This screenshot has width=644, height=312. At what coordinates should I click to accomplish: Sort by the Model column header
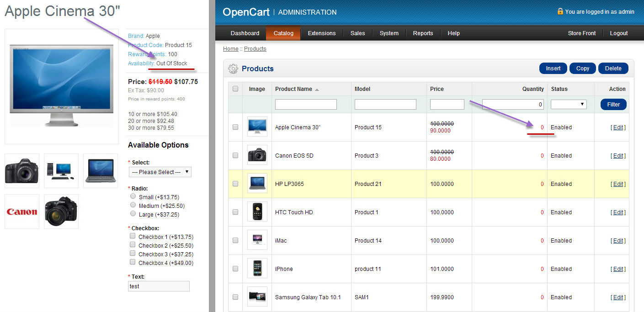coord(362,89)
